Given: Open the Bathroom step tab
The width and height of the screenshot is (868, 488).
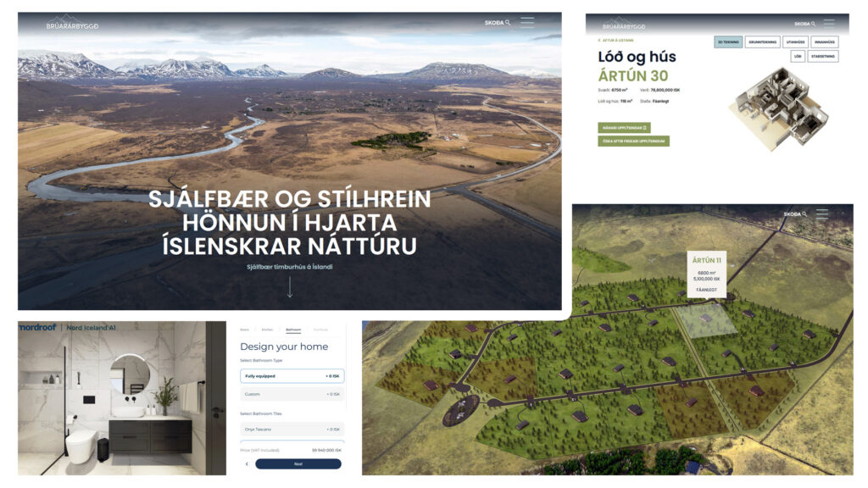Looking at the screenshot, I should (x=293, y=330).
